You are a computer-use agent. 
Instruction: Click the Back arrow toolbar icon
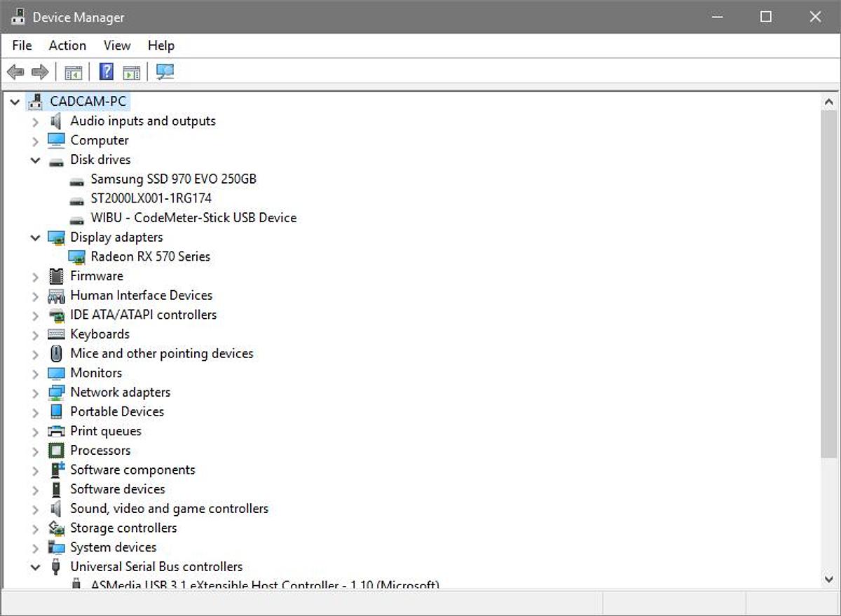[x=15, y=72]
